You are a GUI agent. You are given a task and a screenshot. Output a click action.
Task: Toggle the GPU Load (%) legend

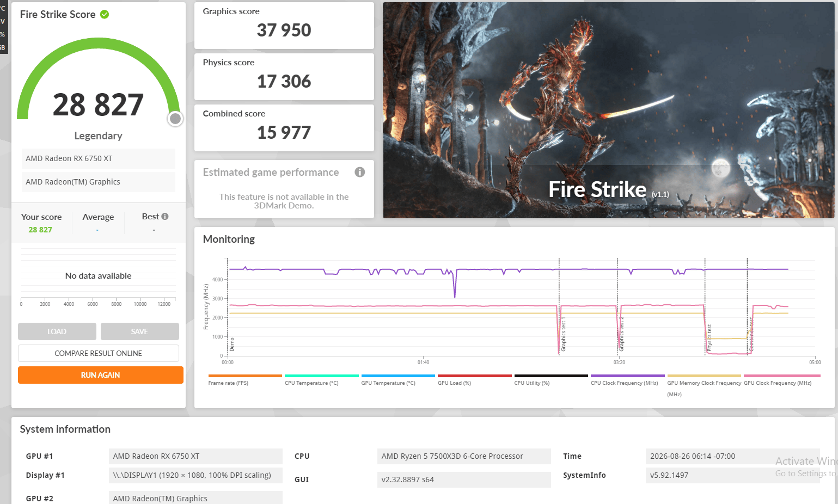pyautogui.click(x=474, y=379)
